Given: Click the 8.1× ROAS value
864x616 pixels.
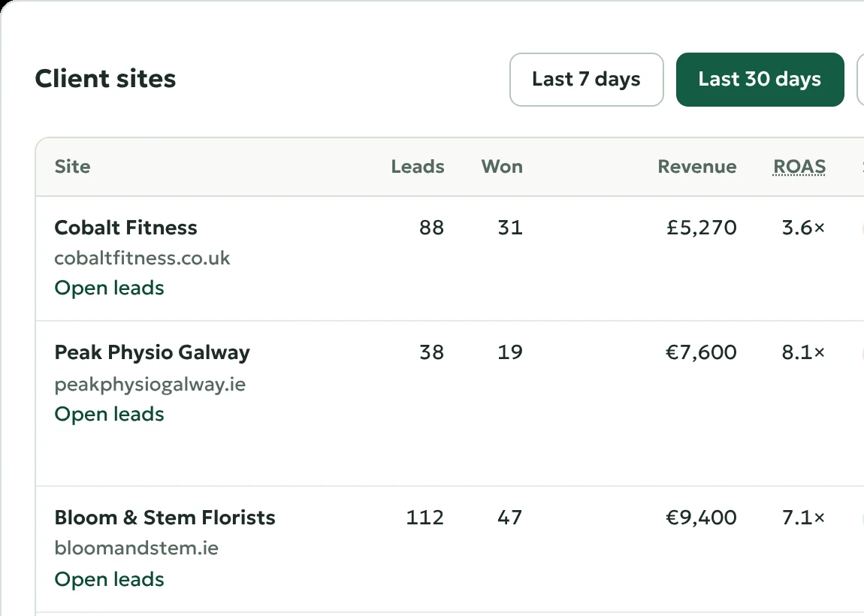Looking at the screenshot, I should tap(803, 352).
